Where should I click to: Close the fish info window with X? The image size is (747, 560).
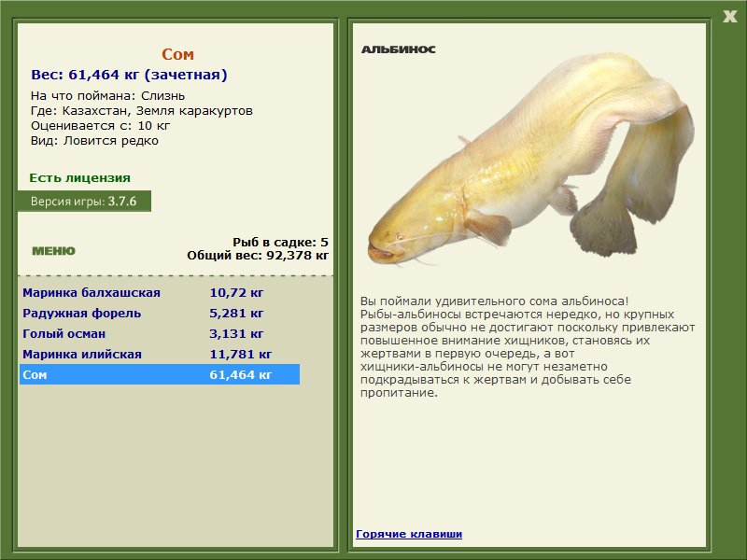click(x=730, y=17)
